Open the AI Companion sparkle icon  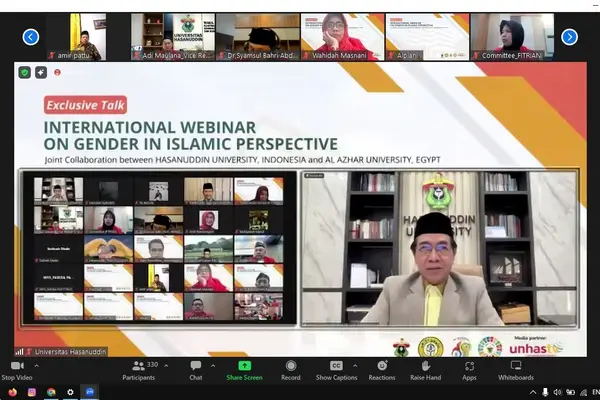(41, 72)
